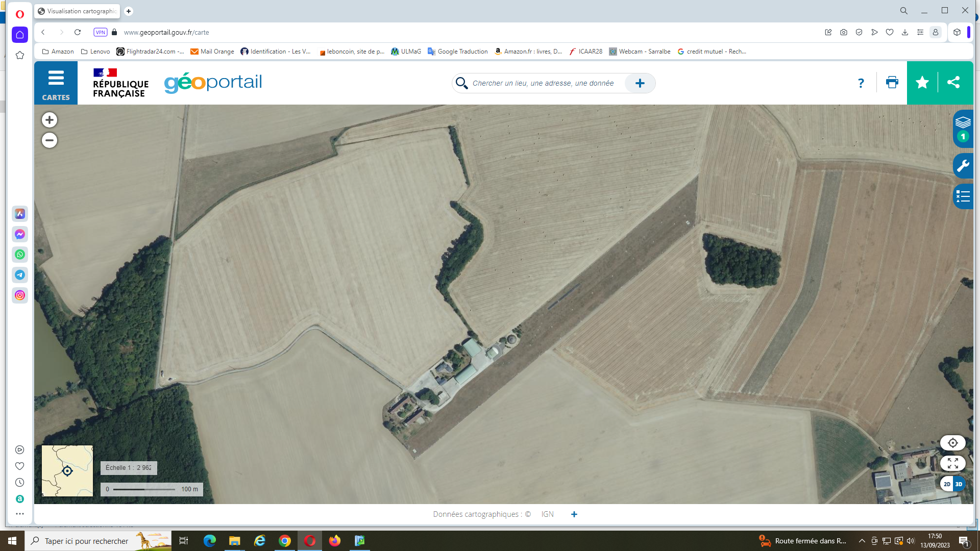Show the map legend list panel

click(963, 196)
